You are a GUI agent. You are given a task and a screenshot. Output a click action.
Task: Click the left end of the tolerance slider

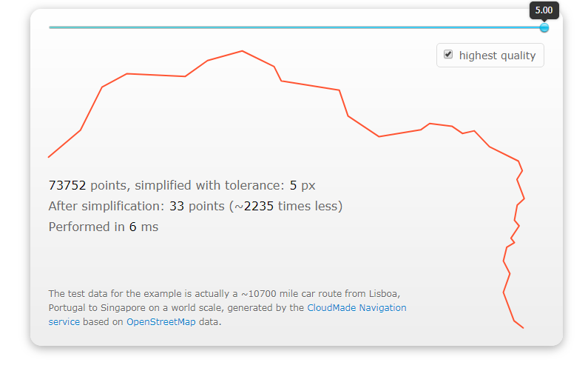click(50, 27)
